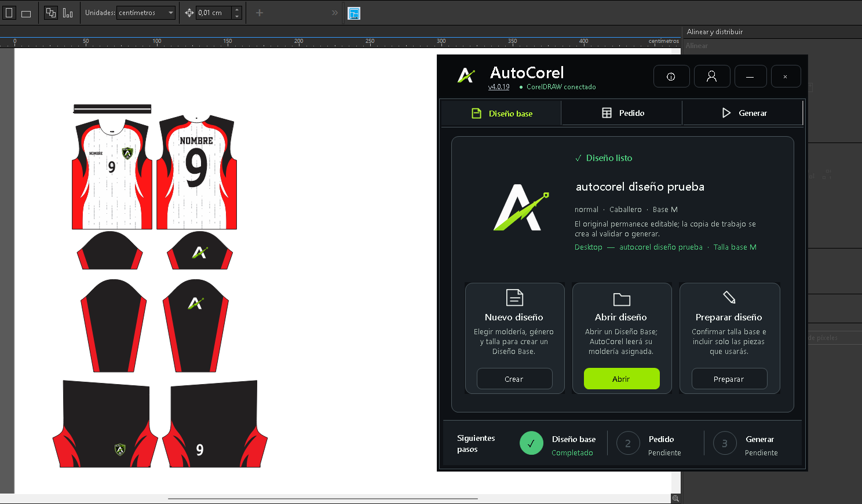Click the plus quick customize button

260,13
